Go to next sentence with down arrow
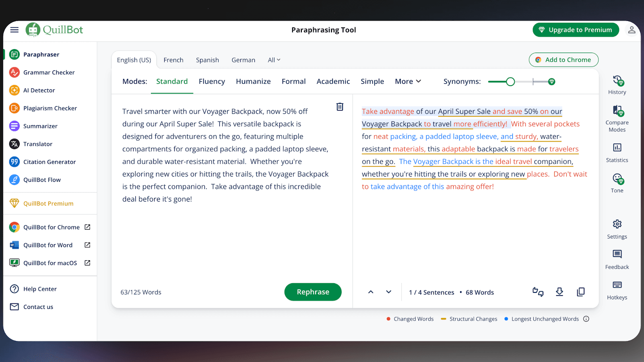The image size is (644, 362). click(388, 292)
